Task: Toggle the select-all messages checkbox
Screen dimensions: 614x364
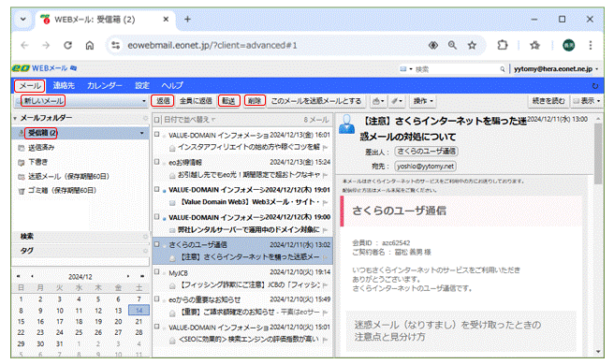Action: click(x=157, y=120)
